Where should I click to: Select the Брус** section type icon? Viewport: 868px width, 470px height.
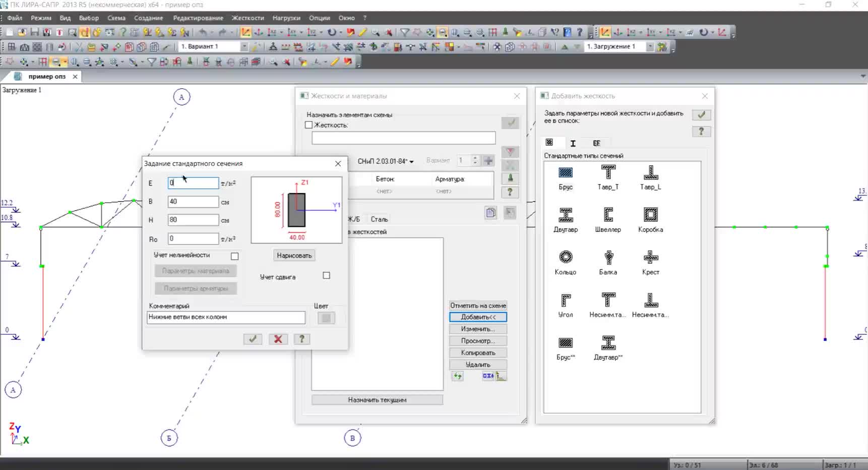coord(566,343)
